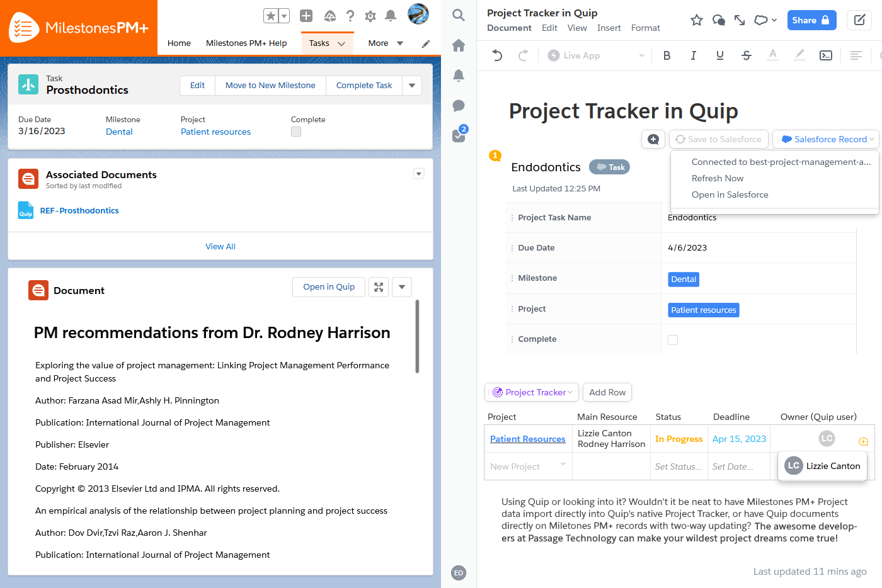Undo the last edit in Quip
This screenshot has height=588, width=882.
pyautogui.click(x=497, y=55)
